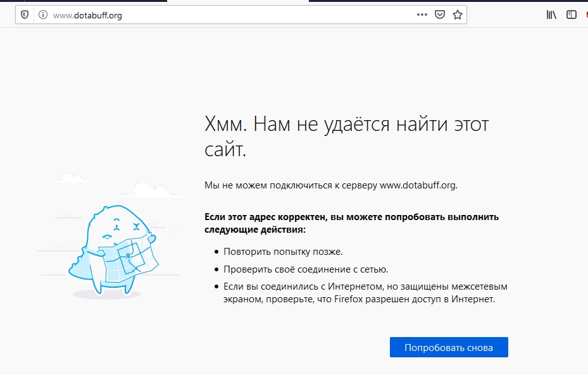
Task: Bookmark this page with the star icon
Action: point(458,15)
